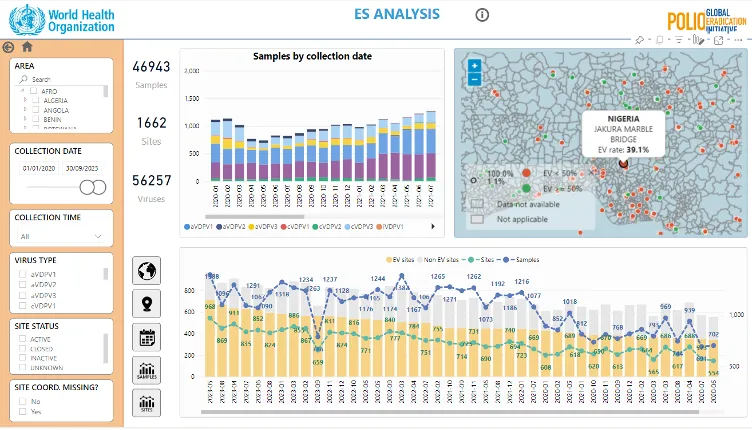
Task: Click the 56257 Viruses card
Action: [x=151, y=188]
